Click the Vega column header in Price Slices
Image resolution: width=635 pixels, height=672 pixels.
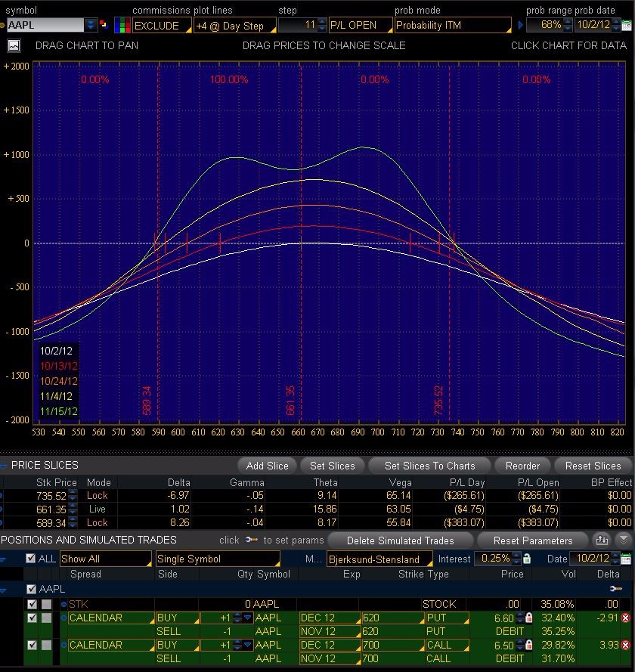(401, 482)
